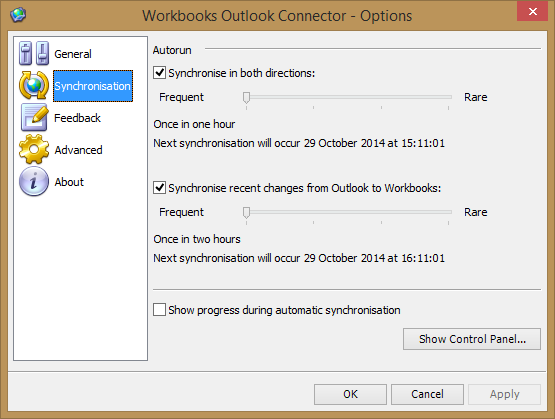Open Feedback via notepad pencil icon
This screenshot has height=419, width=555.
pos(34,117)
